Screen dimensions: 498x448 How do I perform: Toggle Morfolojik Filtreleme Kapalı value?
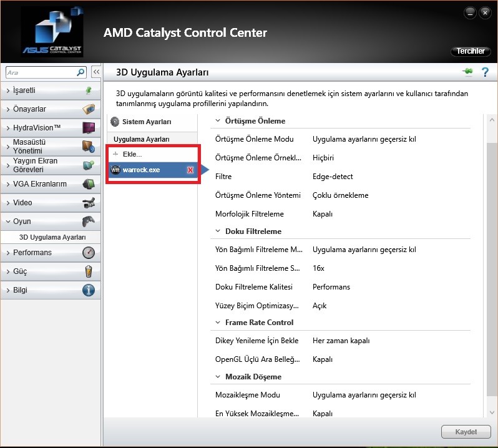[323, 214]
